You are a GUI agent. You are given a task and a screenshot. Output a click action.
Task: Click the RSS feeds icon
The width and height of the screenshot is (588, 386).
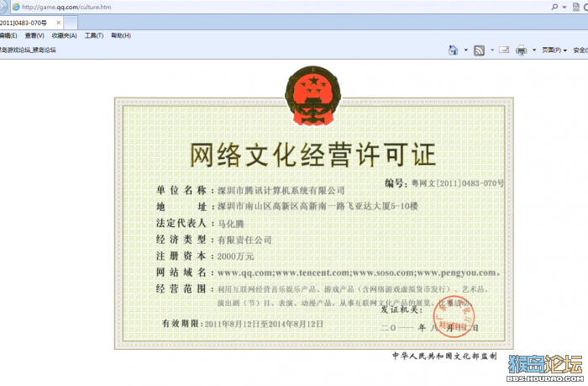pyautogui.click(x=479, y=50)
